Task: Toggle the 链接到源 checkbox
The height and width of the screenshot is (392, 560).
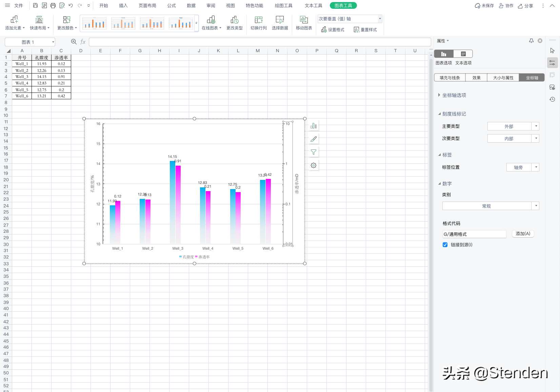Action: (445, 245)
